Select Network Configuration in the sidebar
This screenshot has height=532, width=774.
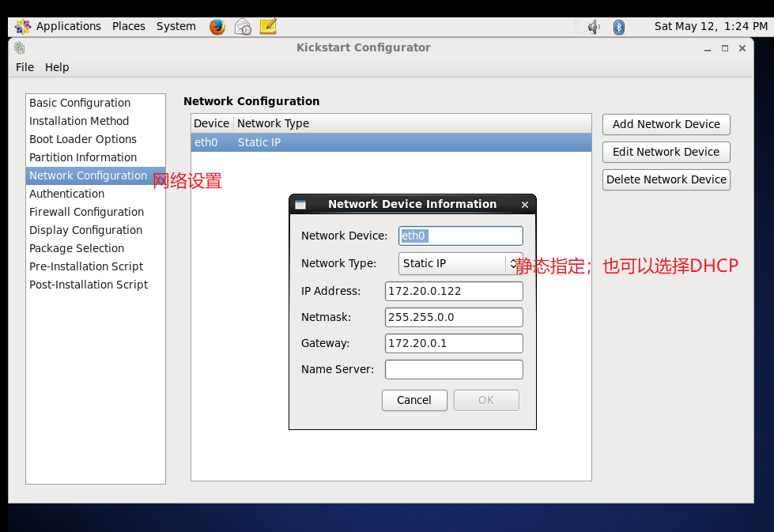point(96,175)
